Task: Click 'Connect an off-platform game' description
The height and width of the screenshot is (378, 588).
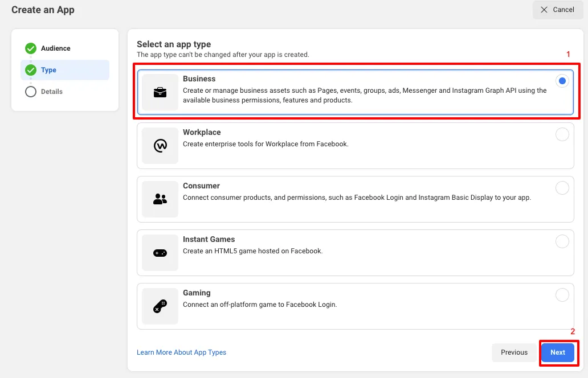Action: [260, 305]
